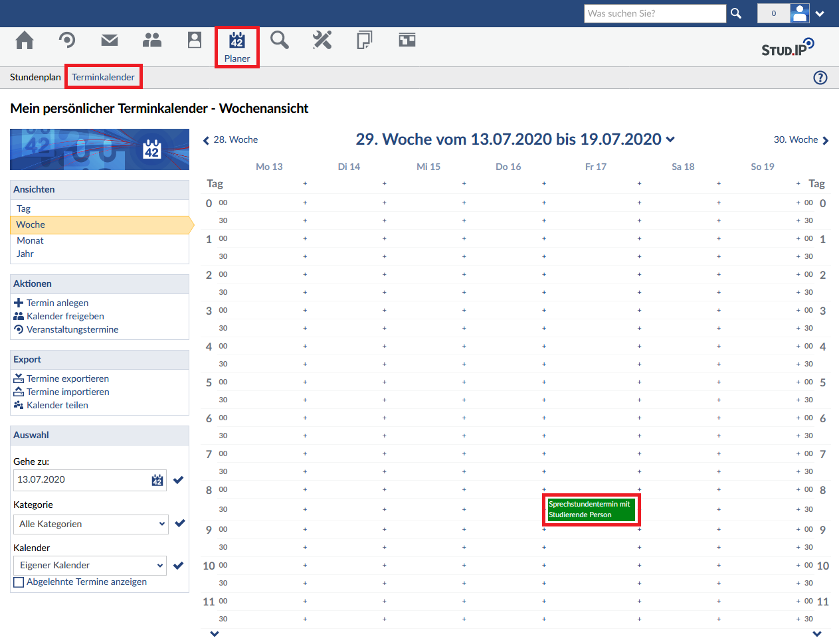Open date picker calendar icon in Gehe zu

[157, 480]
